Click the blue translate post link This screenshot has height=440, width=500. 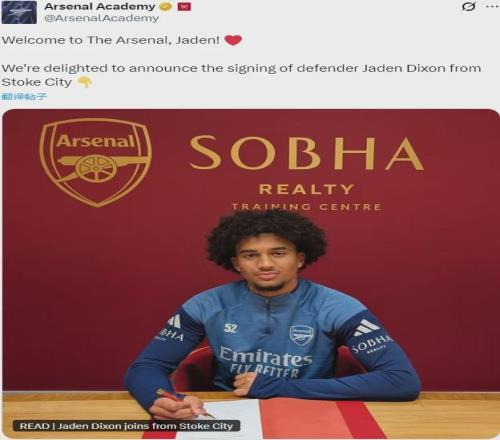(24, 97)
